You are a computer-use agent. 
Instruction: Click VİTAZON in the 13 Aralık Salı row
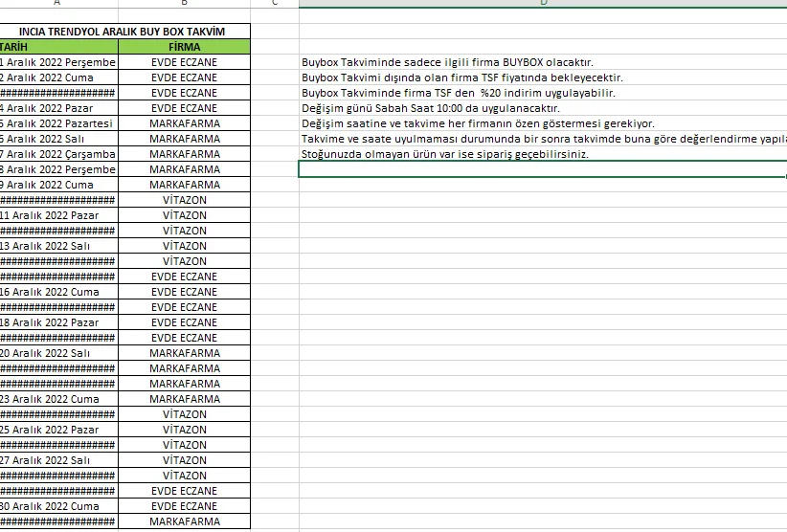click(184, 246)
